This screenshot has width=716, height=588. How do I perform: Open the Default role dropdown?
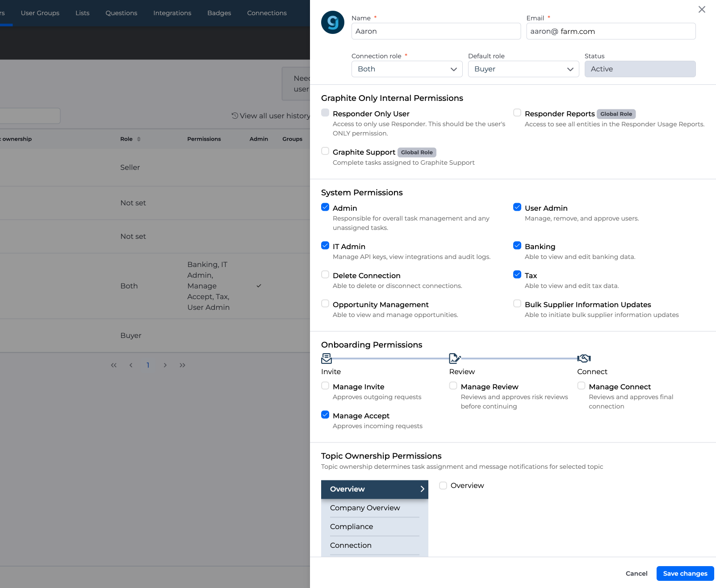pyautogui.click(x=523, y=69)
